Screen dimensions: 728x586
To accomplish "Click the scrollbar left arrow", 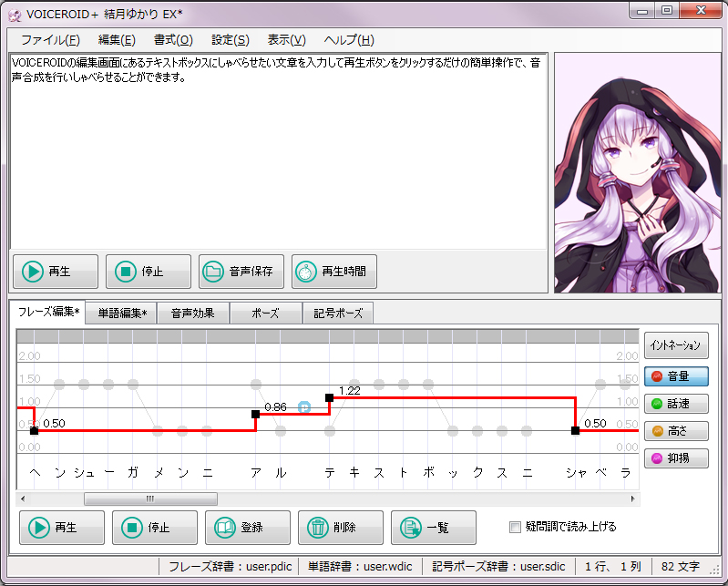I will coord(22,499).
